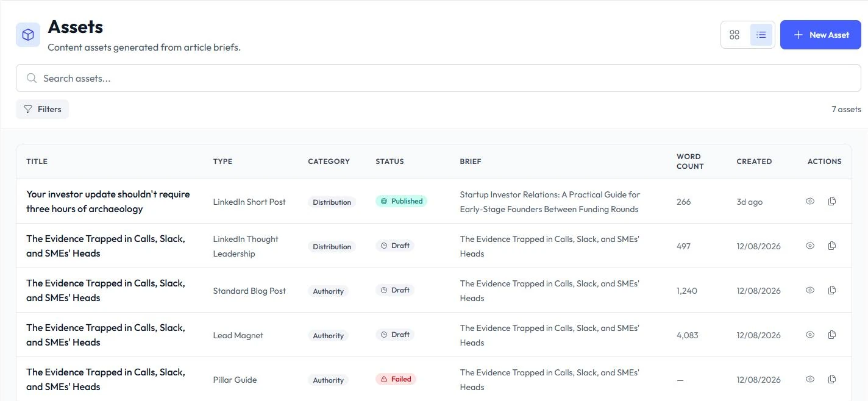Click the 'LinkedIn Thought Leadership' type cell

(246, 246)
